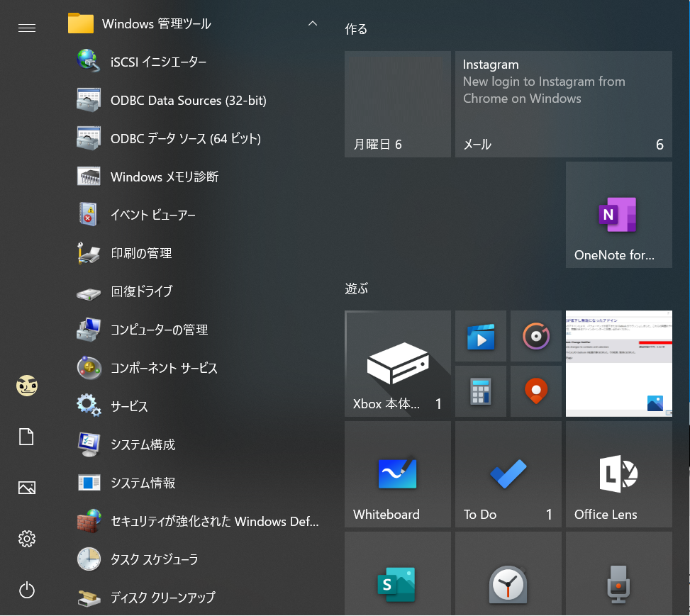690x616 pixels.
Task: Open Settings gear in Start sidebar
Action: point(27,539)
